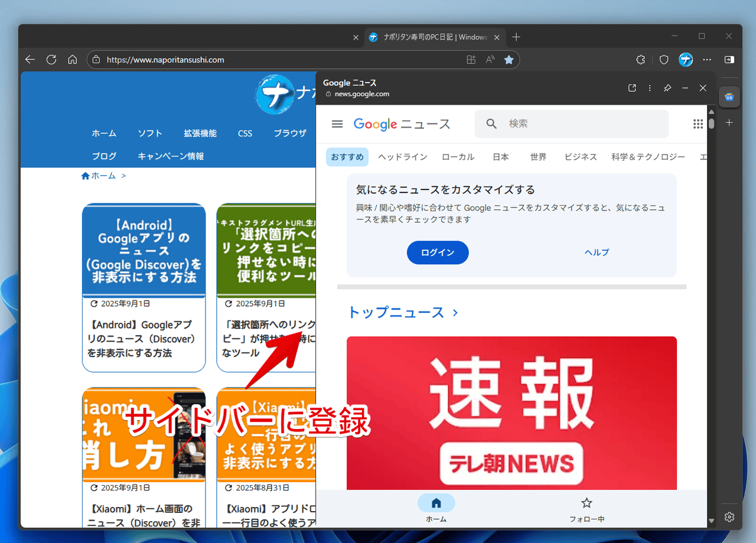756x543 pixels.
Task: Open the Google apps grid icon
Action: click(698, 123)
